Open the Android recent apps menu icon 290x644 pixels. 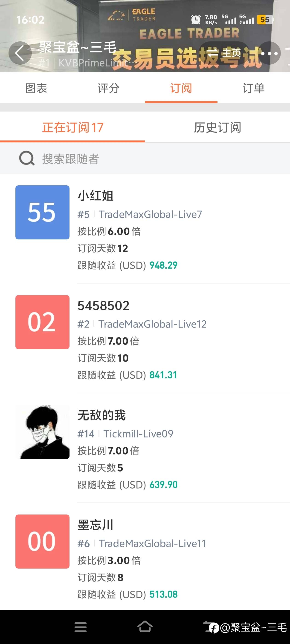81,627
